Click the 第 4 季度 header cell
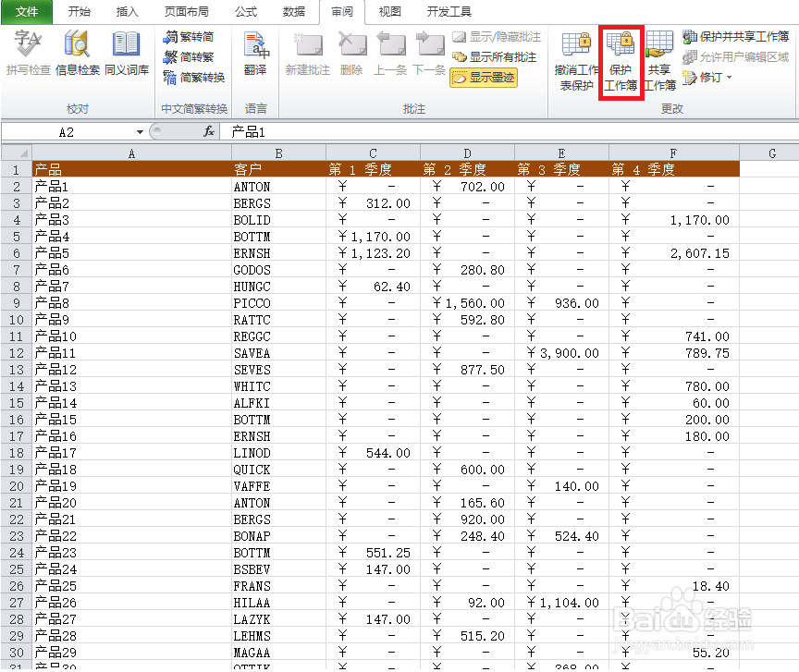 673,170
